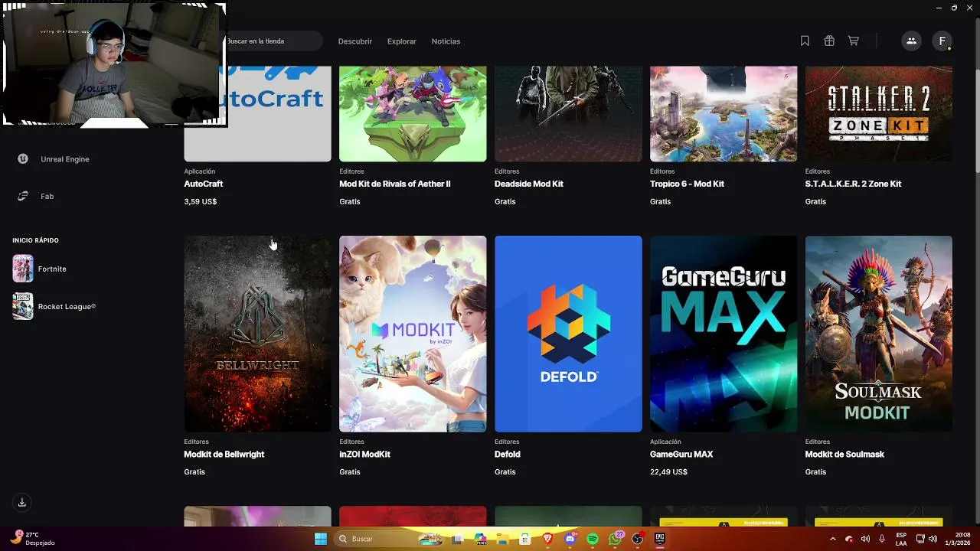Screen dimensions: 980x551
Task: Open the Modkit de Bellwright title
Action: pos(224,454)
